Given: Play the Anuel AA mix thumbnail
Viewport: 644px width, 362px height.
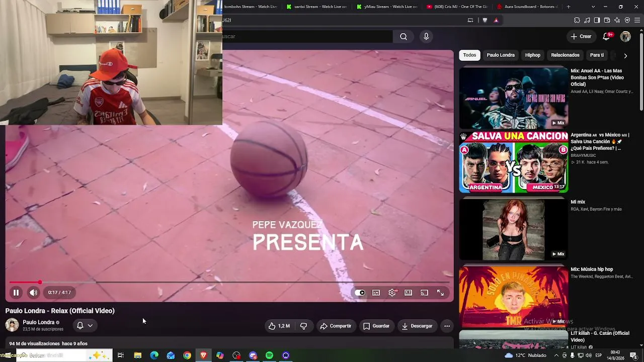Looking at the screenshot, I should point(513,98).
